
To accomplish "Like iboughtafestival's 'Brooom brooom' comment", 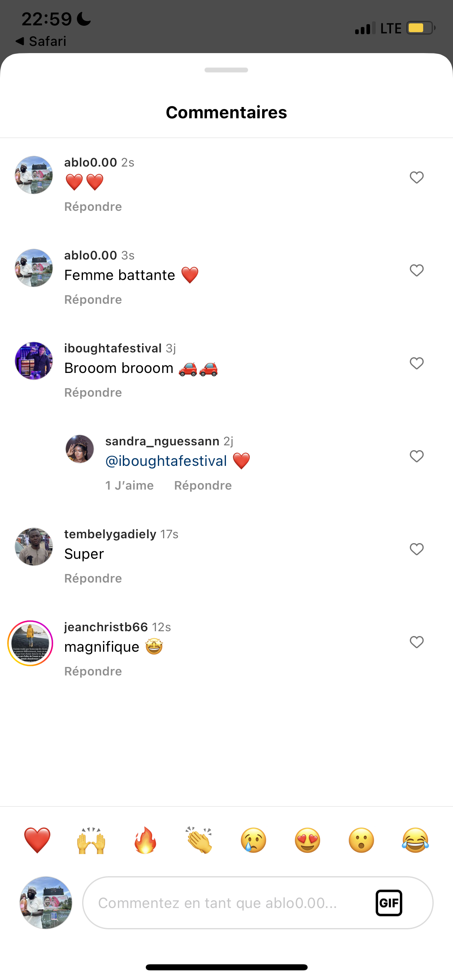I will tap(416, 363).
